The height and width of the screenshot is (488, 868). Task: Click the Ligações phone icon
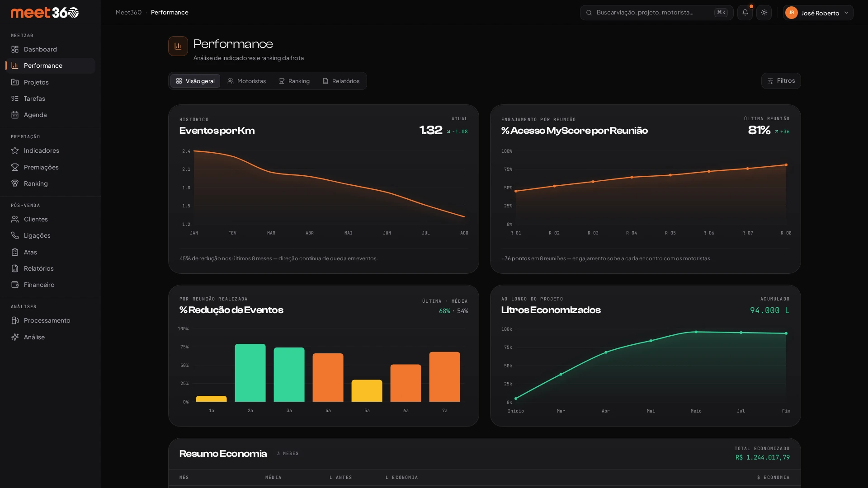pyautogui.click(x=15, y=235)
